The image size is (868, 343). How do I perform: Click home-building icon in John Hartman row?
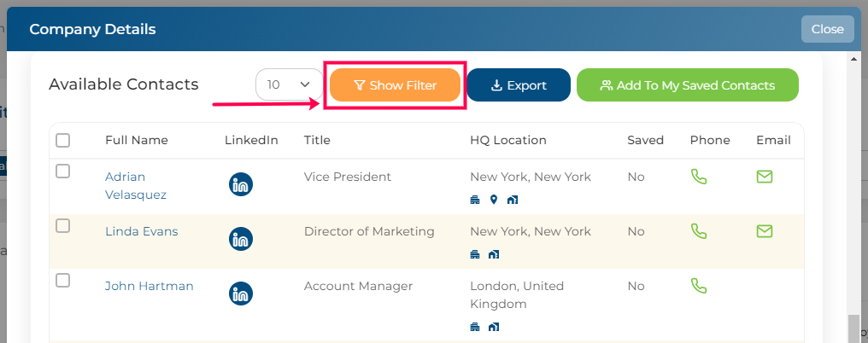pos(494,327)
